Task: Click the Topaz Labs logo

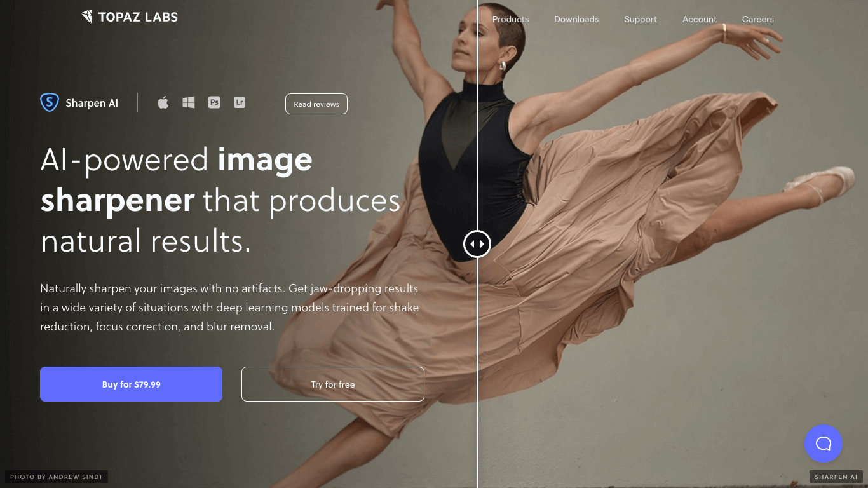Action: click(130, 17)
